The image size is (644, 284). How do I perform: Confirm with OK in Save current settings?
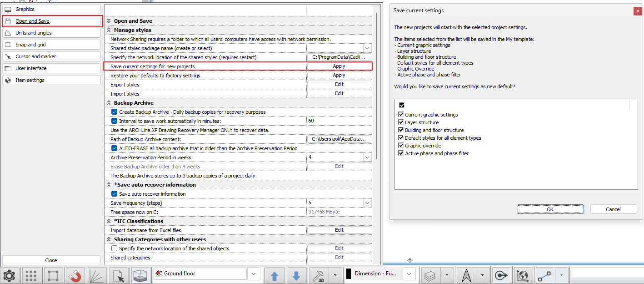click(x=550, y=209)
